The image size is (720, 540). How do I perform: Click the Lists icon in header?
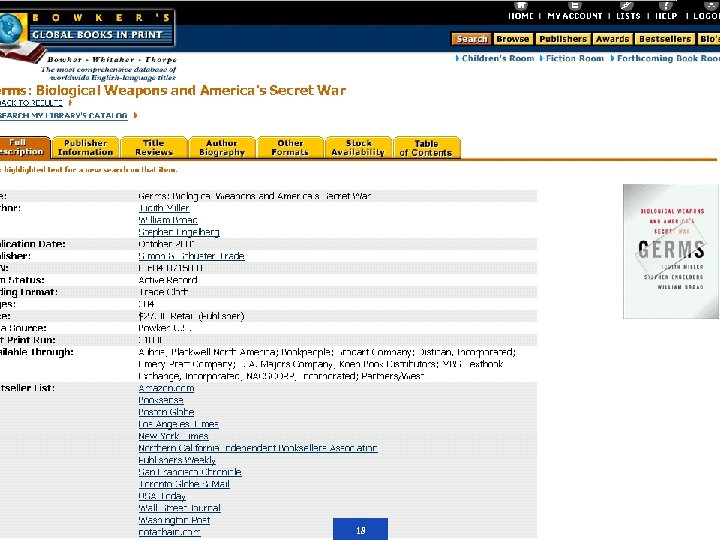click(x=626, y=6)
